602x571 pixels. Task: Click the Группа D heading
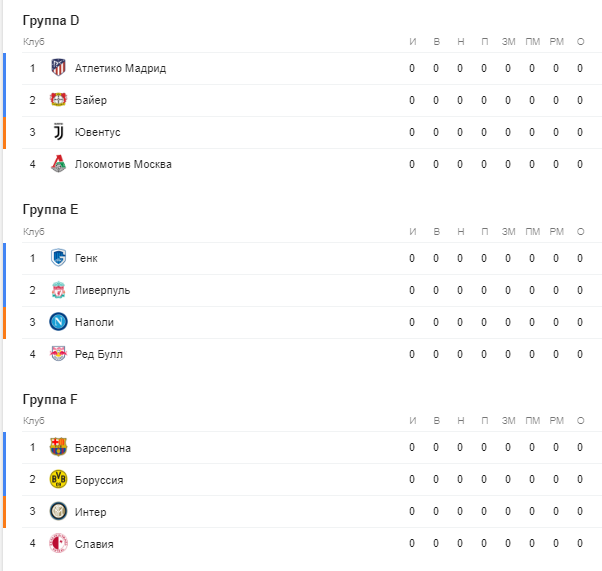51,20
